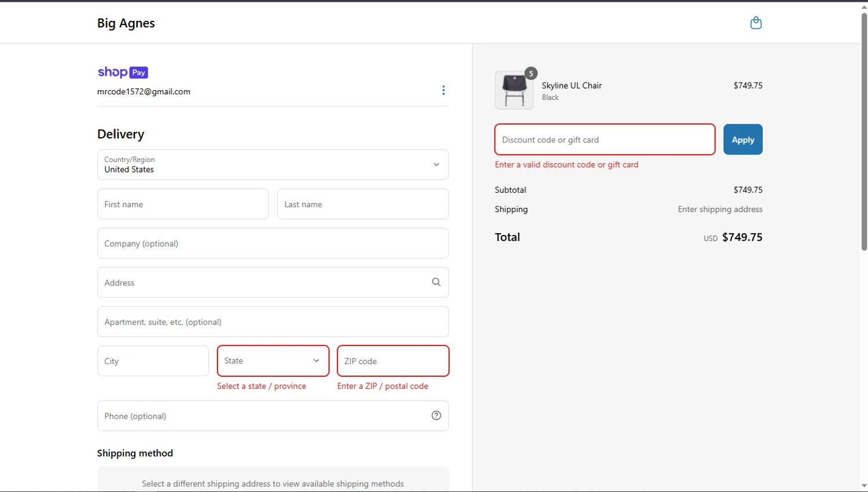This screenshot has width=868, height=492.
Task: Click the Subtotal label
Action: click(510, 190)
